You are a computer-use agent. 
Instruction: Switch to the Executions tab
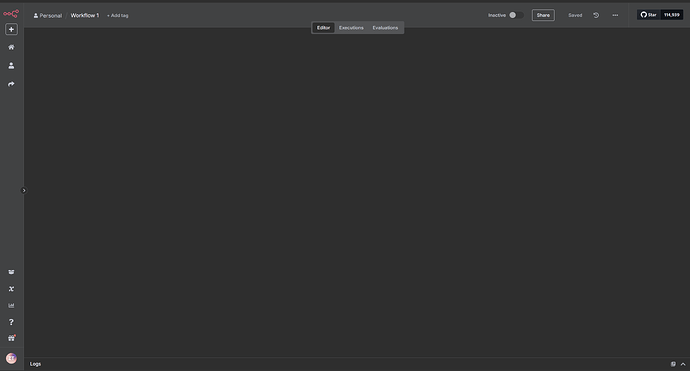(351, 28)
